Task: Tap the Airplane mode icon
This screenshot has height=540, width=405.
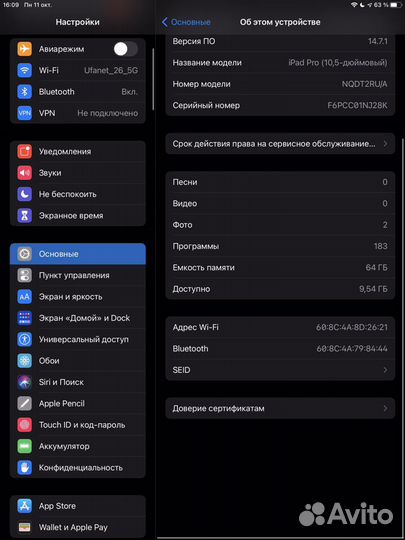Action: [24, 49]
